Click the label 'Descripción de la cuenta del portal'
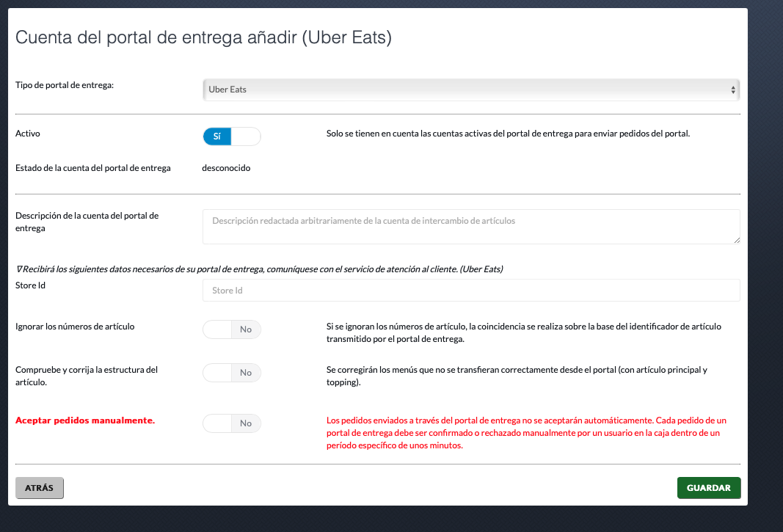This screenshot has width=783, height=532. pyautogui.click(x=87, y=222)
